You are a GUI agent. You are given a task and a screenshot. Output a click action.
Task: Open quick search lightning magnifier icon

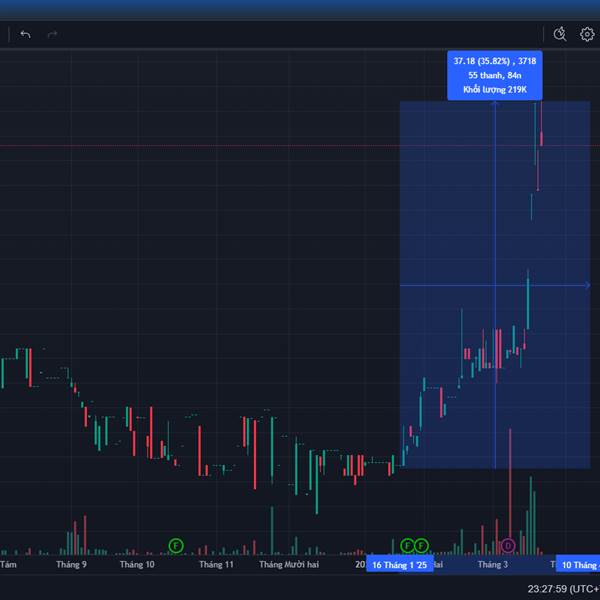point(560,34)
